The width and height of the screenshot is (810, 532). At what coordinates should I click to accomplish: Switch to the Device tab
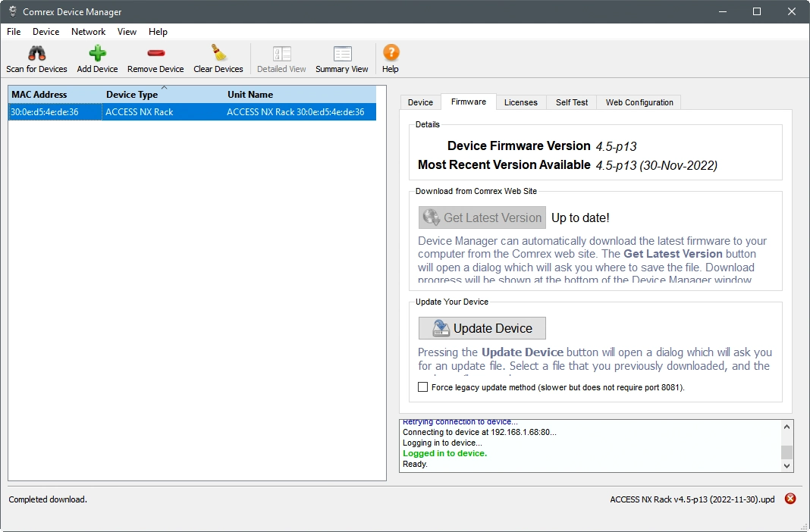click(420, 102)
